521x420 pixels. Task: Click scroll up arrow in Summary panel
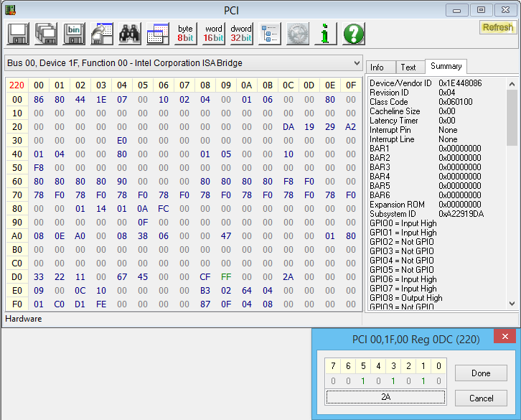click(512, 84)
